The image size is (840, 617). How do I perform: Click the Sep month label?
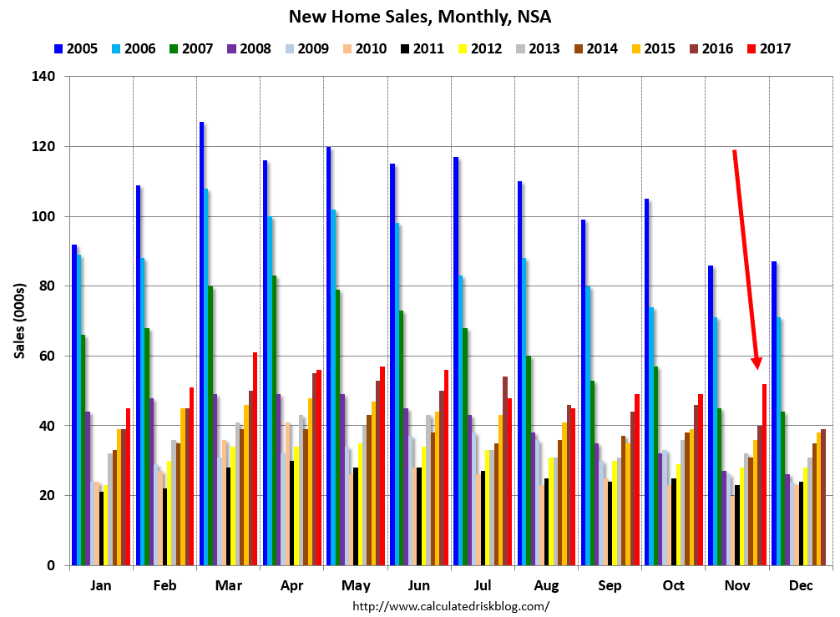[610, 586]
